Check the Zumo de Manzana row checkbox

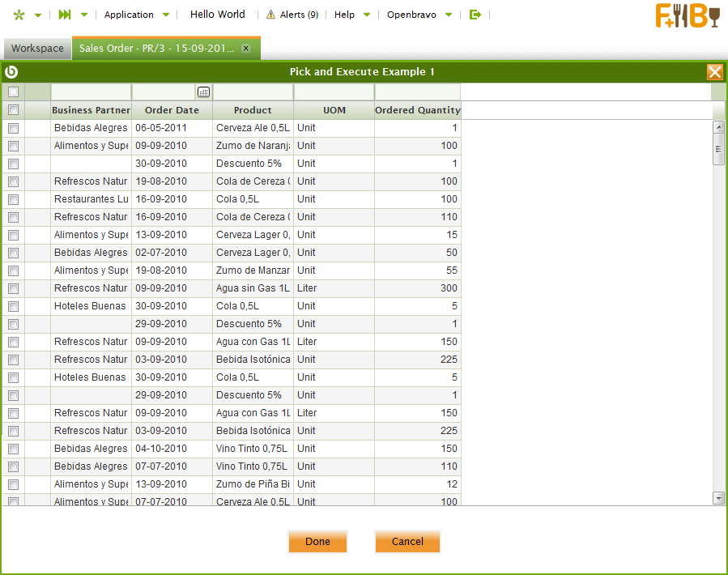[x=14, y=270]
